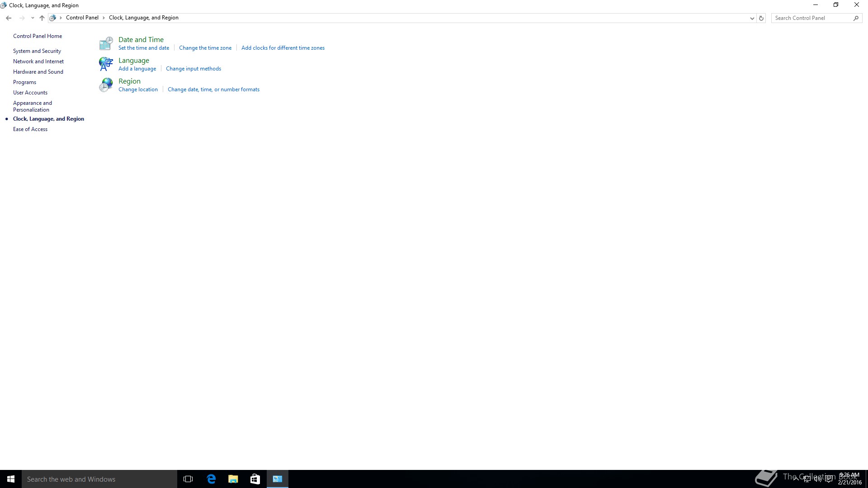Go back with the back arrow

pyautogui.click(x=9, y=18)
